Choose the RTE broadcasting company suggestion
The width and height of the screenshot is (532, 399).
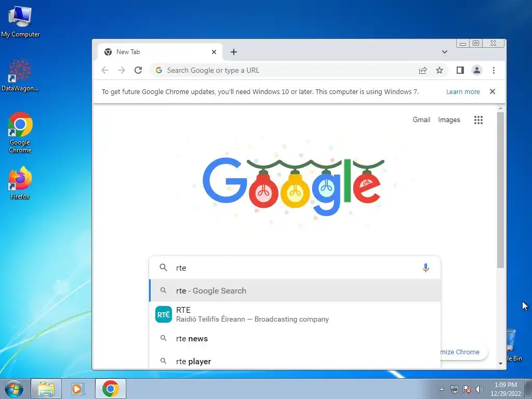[x=295, y=314]
